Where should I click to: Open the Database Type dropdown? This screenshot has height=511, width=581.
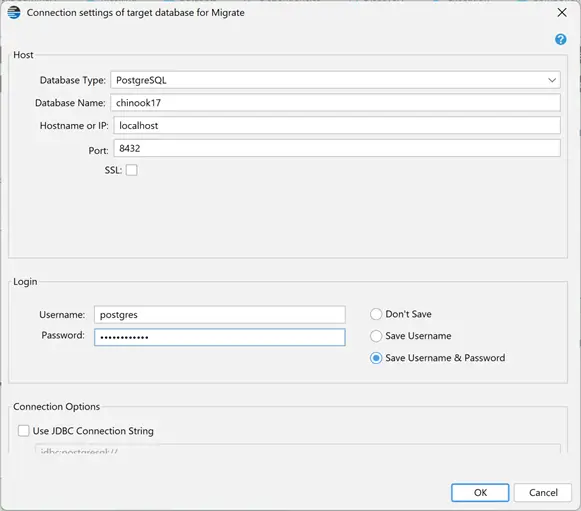pos(335,80)
